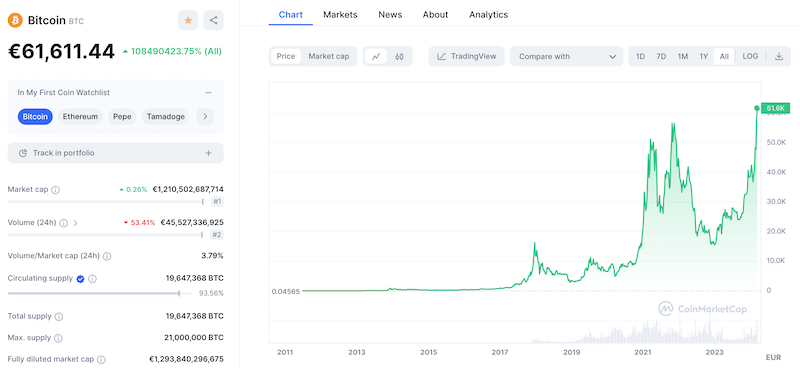
Task: Download chart data with download icon
Action: 779,57
